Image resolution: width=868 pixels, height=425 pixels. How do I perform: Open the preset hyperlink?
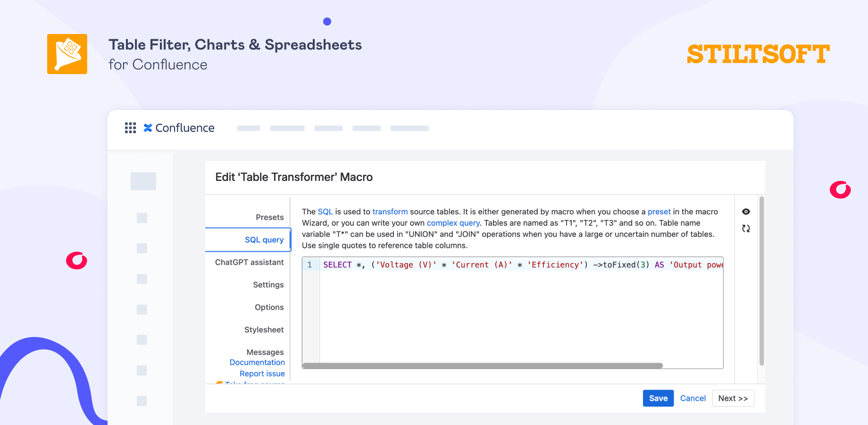(x=659, y=212)
